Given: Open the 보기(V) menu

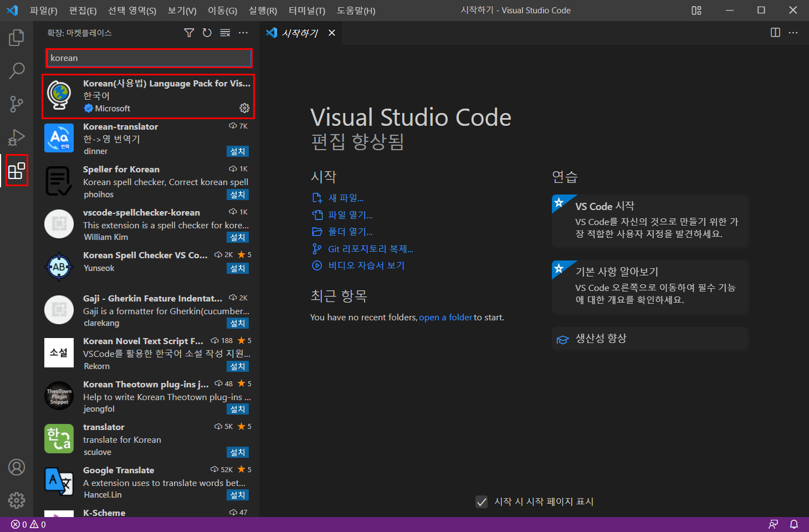Looking at the screenshot, I should point(182,10).
